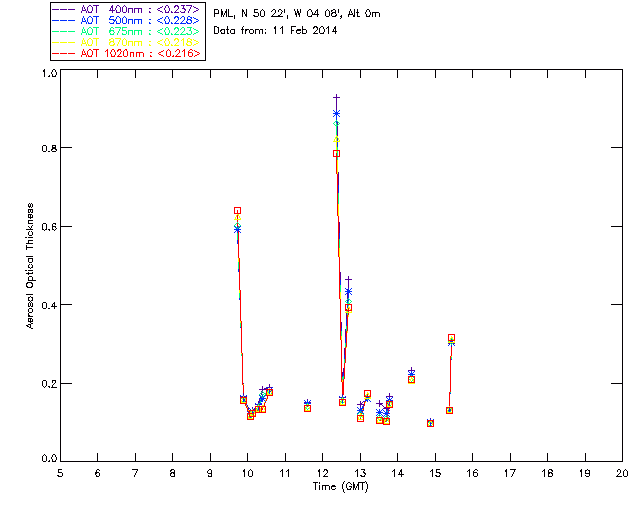The height and width of the screenshot is (512, 640).
Task: Click the 'Time (GMT)' x-axis label
Action: pos(341,486)
